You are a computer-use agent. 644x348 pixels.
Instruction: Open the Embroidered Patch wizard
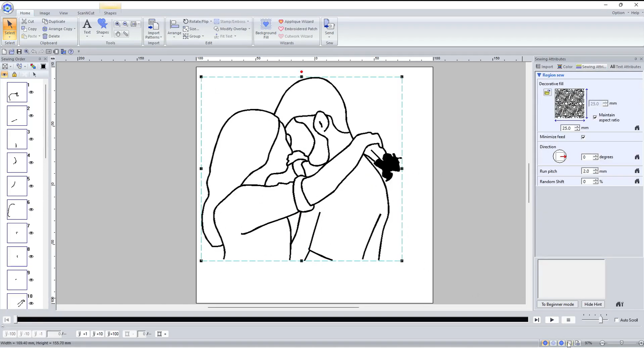coord(298,29)
